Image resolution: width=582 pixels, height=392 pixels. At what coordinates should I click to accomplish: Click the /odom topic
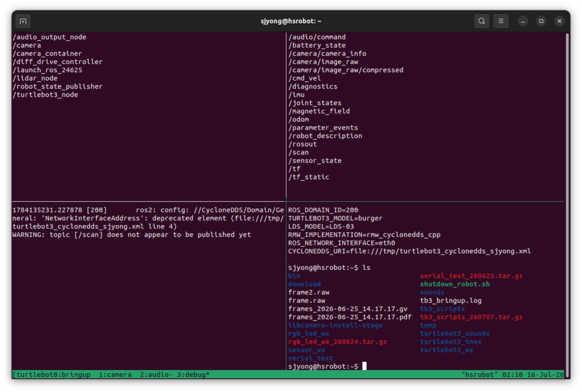click(x=298, y=119)
